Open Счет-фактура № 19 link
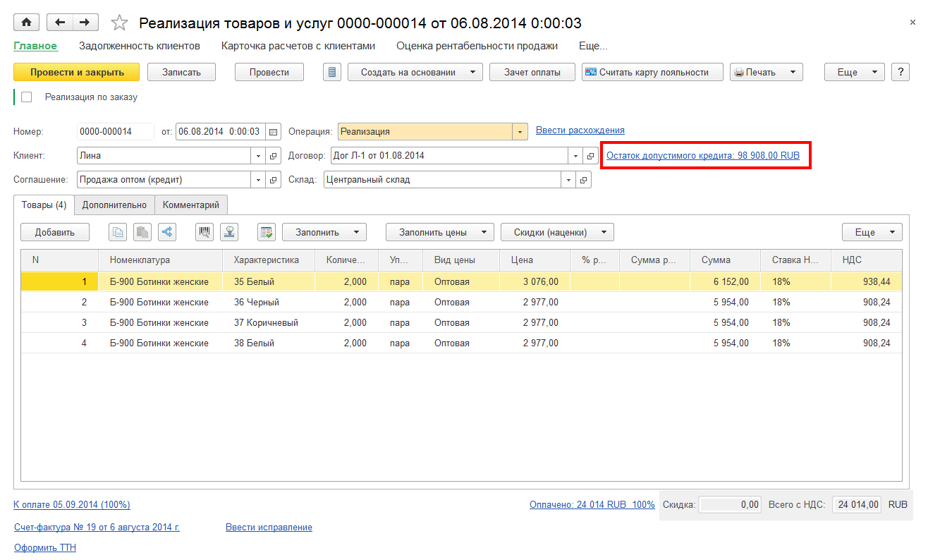This screenshot has width=928, height=560. pos(97,527)
